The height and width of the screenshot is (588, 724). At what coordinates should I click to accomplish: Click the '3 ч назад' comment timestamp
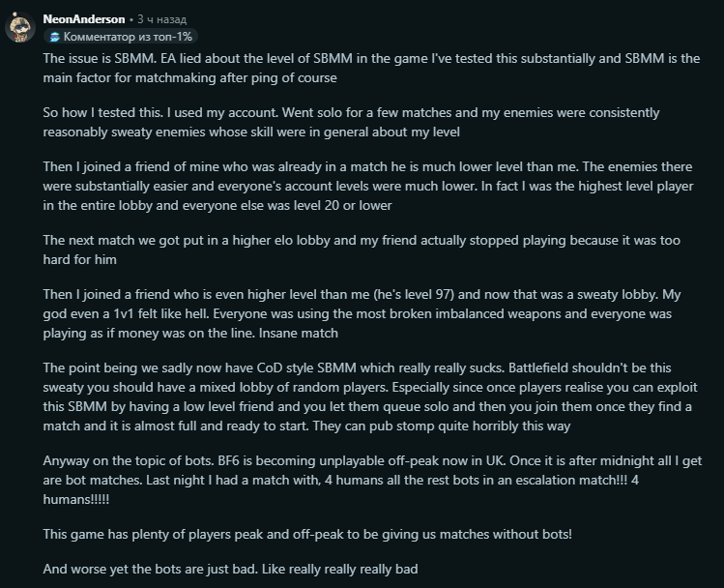pyautogui.click(x=161, y=19)
